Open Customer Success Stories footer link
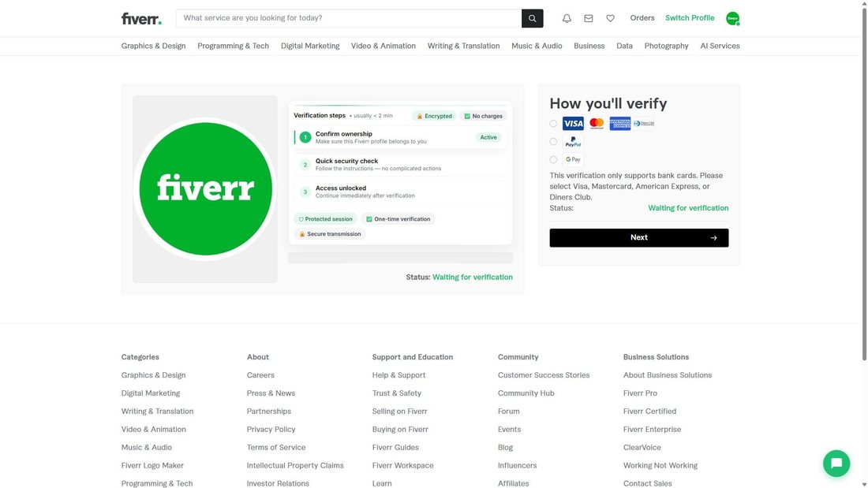 pyautogui.click(x=544, y=375)
